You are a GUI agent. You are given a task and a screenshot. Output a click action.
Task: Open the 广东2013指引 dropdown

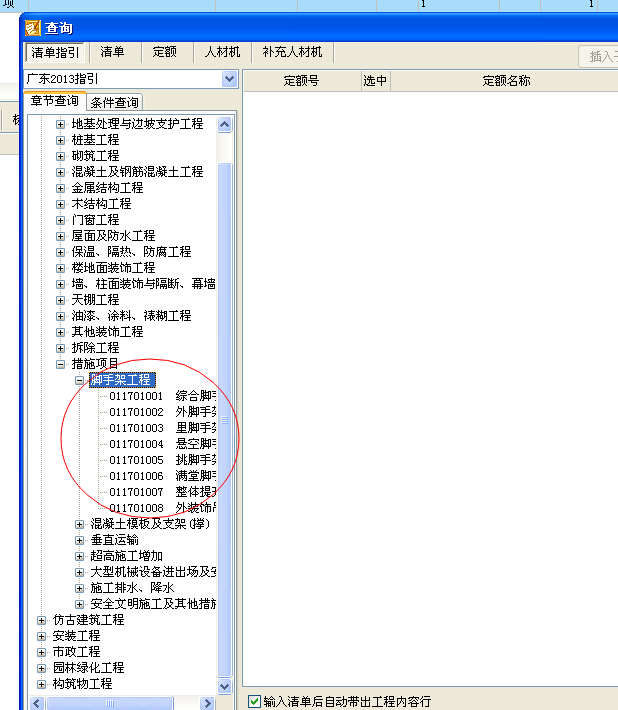(x=230, y=79)
